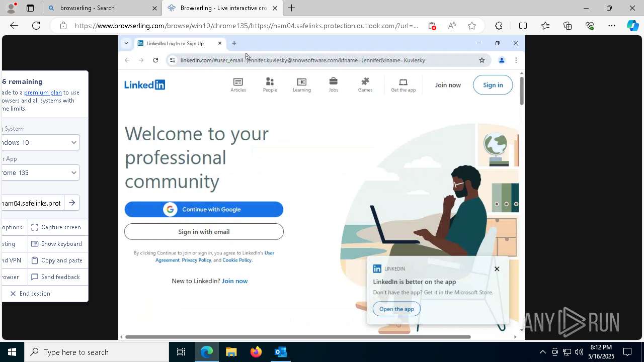Submit URL with arrow go button
The image size is (644, 362).
coord(72,203)
